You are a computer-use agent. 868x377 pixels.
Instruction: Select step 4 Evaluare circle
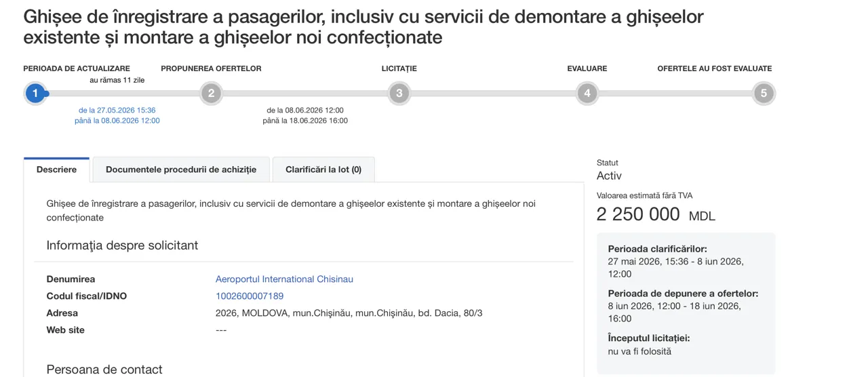[587, 93]
